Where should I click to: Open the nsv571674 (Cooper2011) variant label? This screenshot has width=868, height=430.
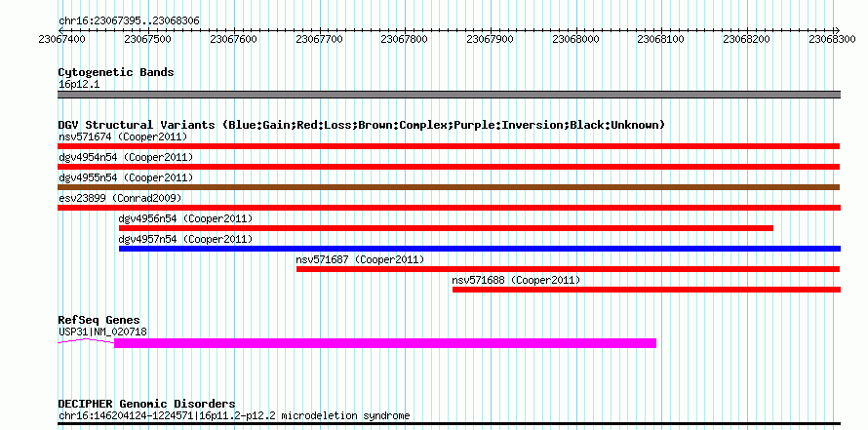(x=123, y=137)
